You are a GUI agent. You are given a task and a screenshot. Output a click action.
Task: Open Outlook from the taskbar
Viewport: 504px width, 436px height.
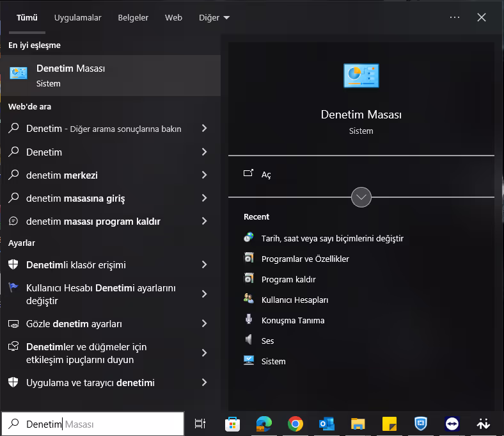[327, 424]
